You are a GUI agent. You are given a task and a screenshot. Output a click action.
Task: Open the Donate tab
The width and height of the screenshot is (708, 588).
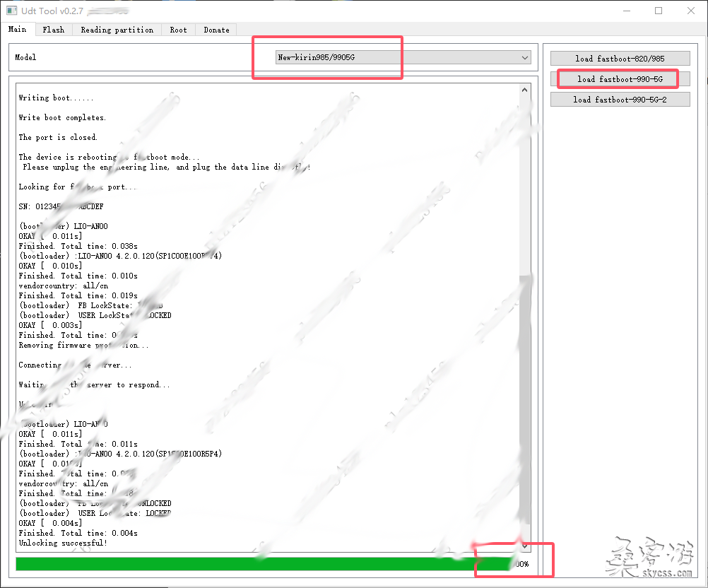click(216, 30)
